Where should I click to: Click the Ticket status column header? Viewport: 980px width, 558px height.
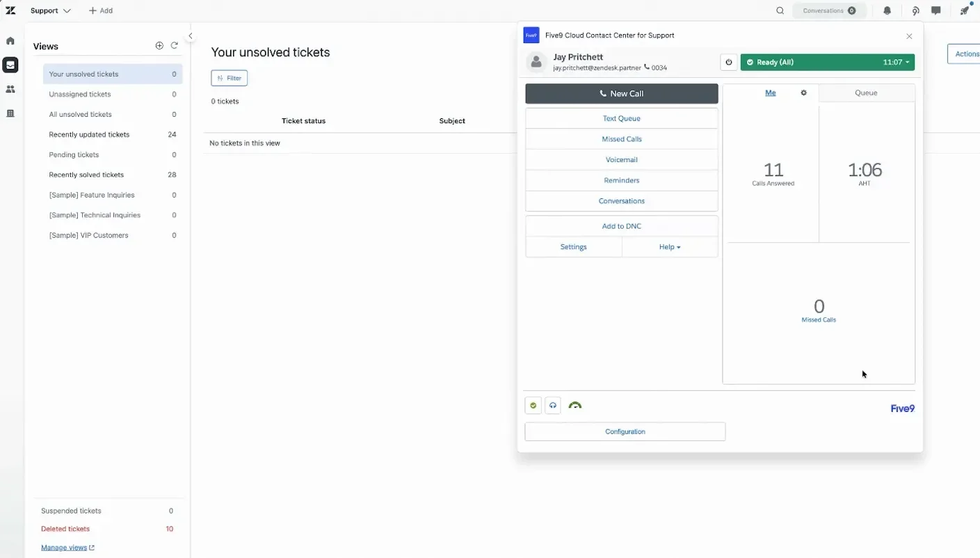(303, 121)
